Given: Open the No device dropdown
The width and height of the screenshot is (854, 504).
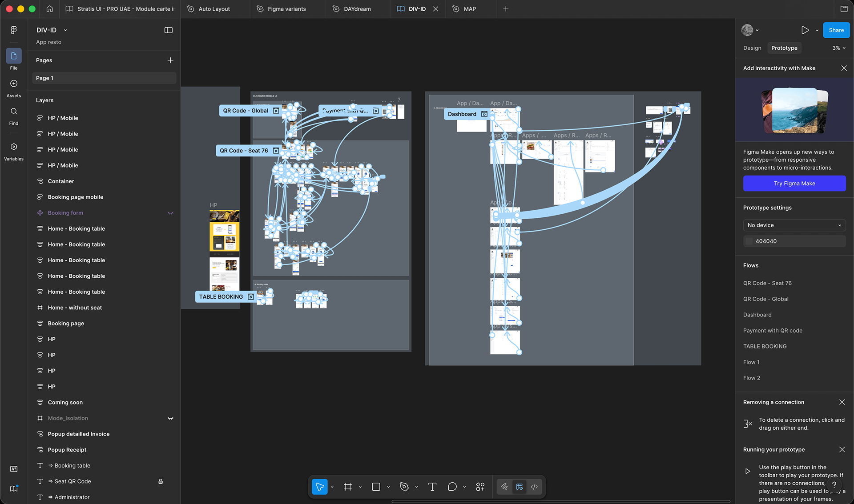Looking at the screenshot, I should (x=794, y=225).
